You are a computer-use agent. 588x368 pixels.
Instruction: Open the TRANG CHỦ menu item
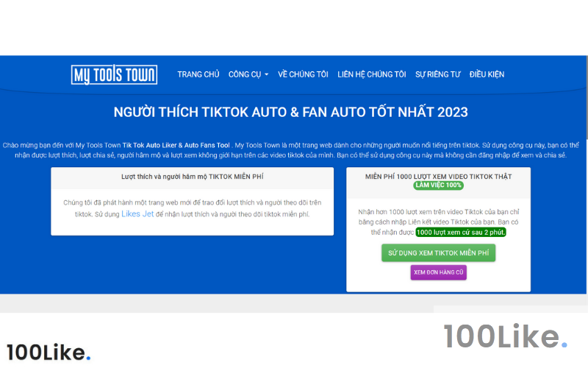pyautogui.click(x=198, y=74)
